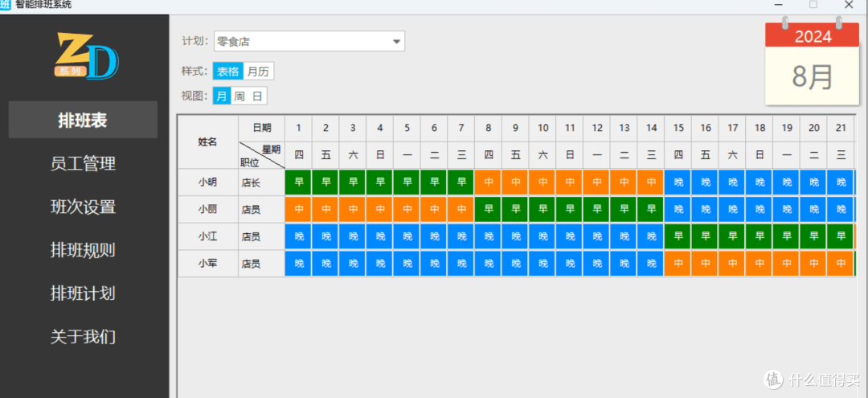
Task: Select the 月 view option
Action: [222, 96]
